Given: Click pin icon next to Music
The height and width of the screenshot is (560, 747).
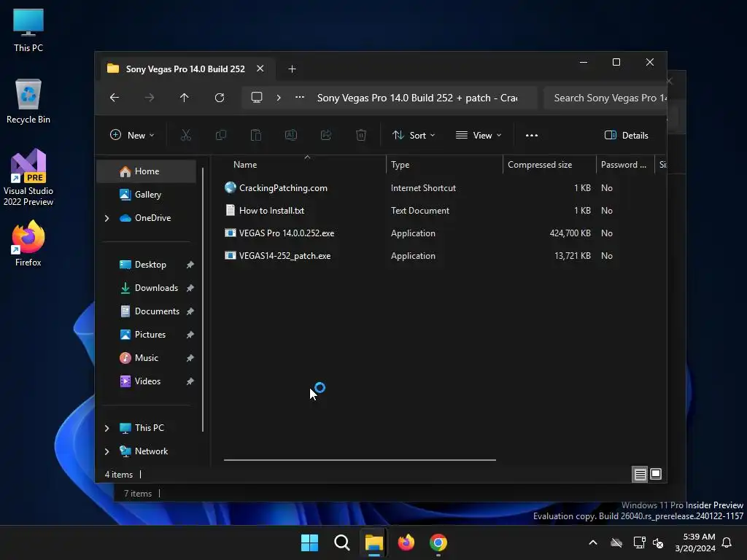Looking at the screenshot, I should click(190, 358).
